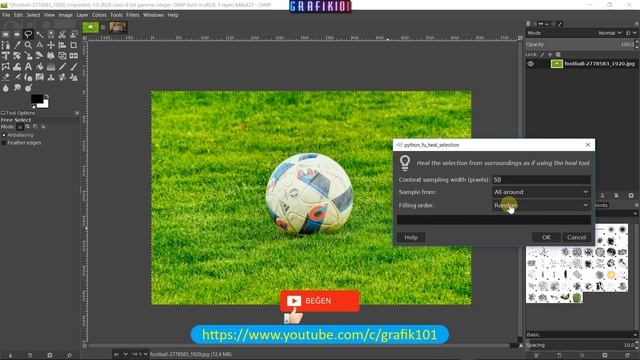Open the File menu
This screenshot has height=360, width=640.
pos(6,15)
